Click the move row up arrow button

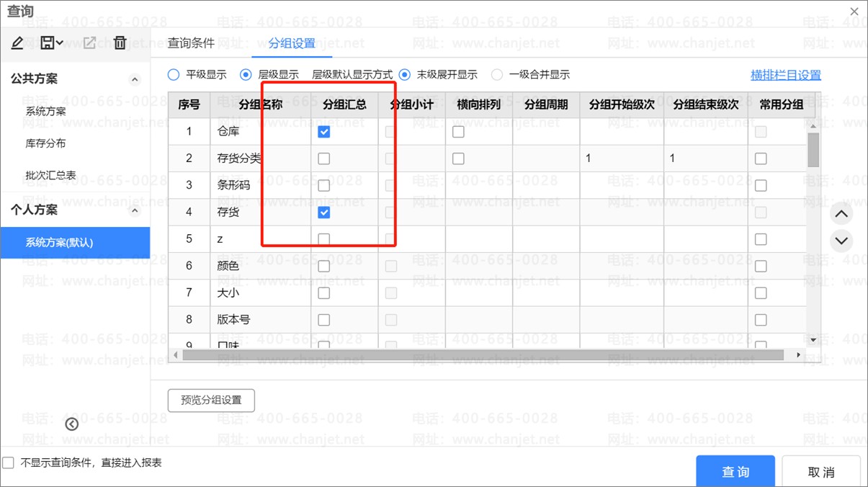click(x=841, y=214)
